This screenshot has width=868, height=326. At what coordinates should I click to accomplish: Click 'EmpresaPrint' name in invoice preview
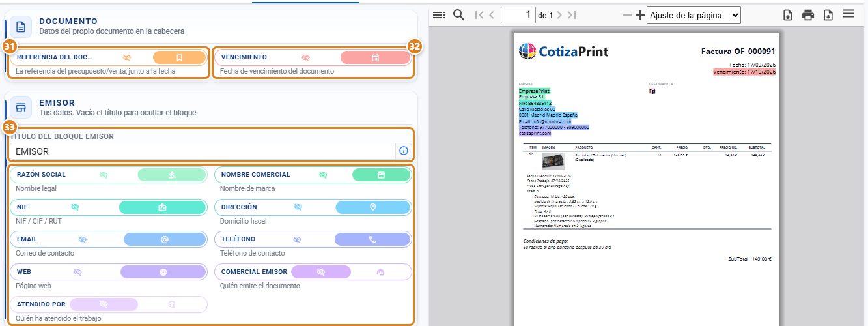(x=535, y=91)
